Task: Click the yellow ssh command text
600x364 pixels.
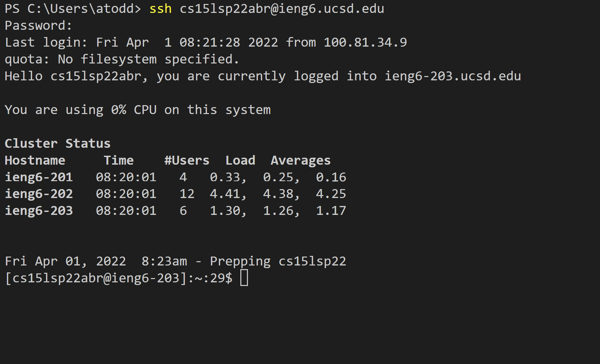Action: (x=161, y=9)
